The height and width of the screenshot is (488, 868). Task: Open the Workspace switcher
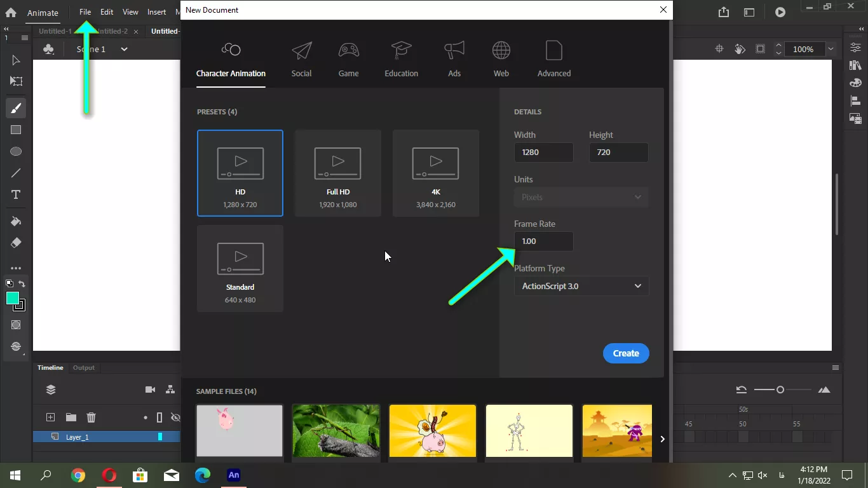pos(749,12)
